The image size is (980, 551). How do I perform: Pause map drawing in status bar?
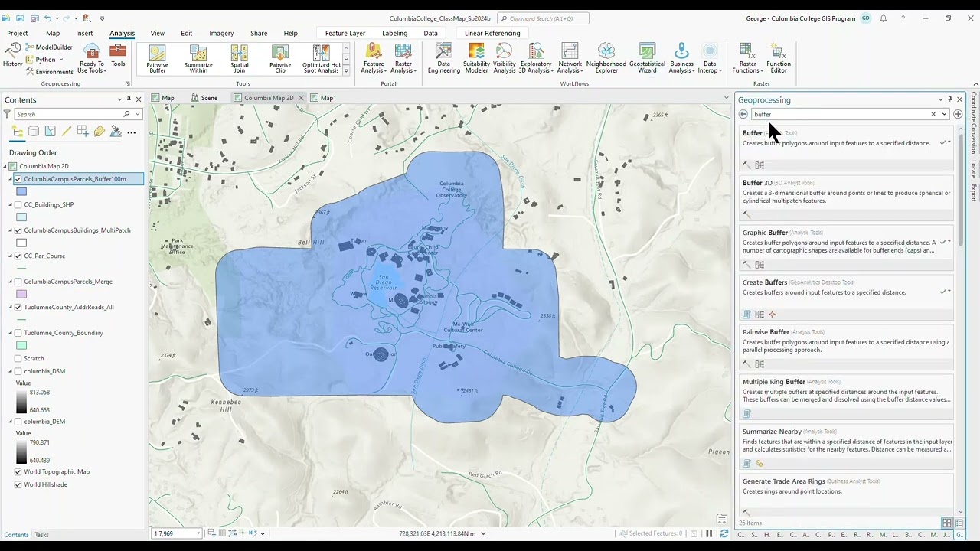click(x=709, y=533)
